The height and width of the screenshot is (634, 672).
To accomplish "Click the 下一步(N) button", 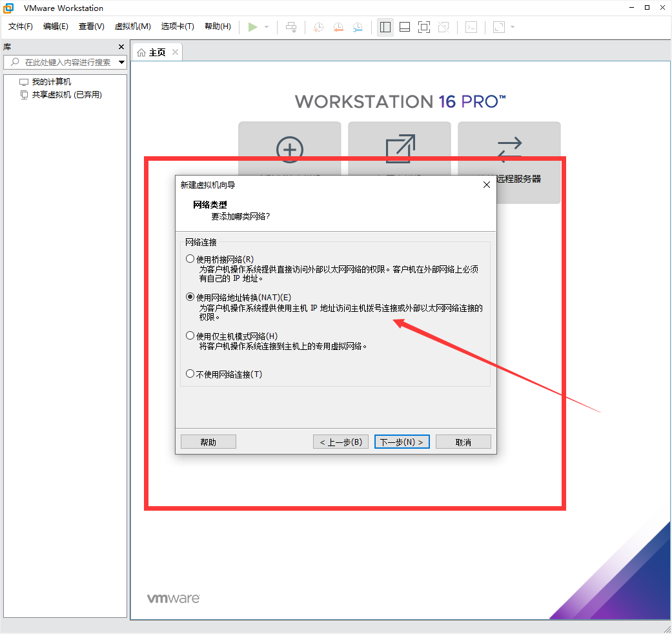I will click(x=402, y=442).
